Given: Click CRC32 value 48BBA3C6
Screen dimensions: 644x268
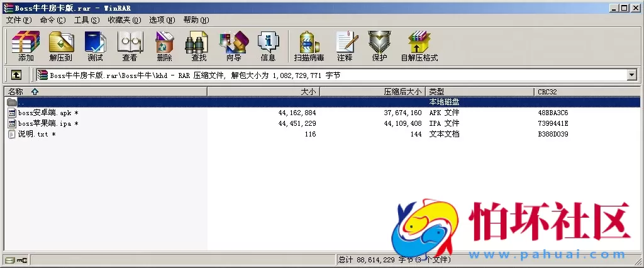Looking at the screenshot, I should click(553, 113).
